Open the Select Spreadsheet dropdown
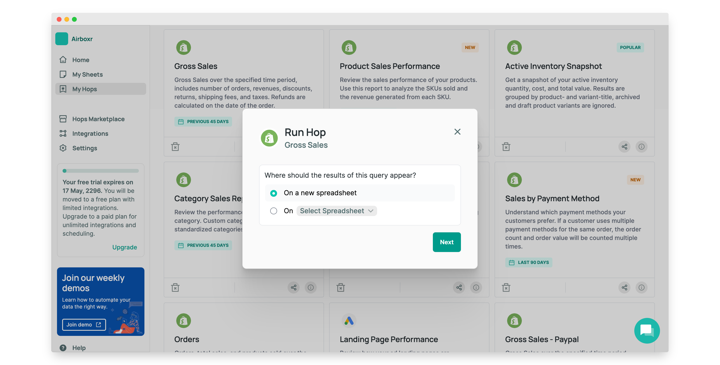Screen dimensions: 720x365 [x=337, y=211]
